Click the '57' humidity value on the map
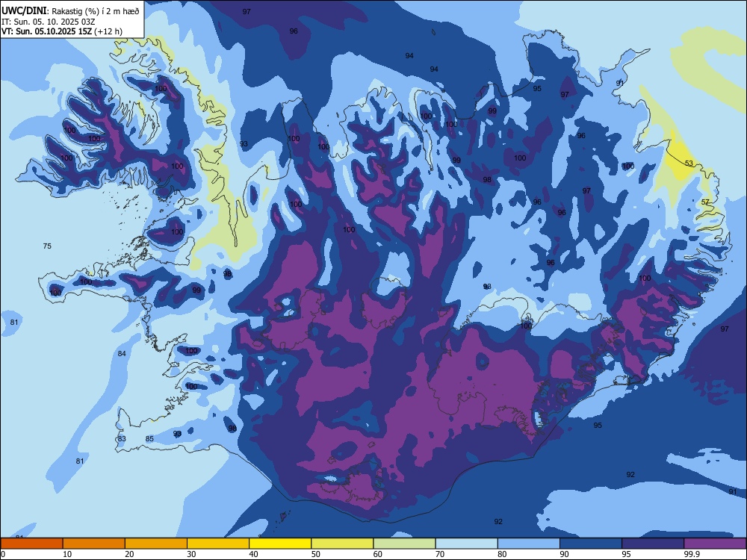Screen dimensions: 747x560 pos(705,202)
